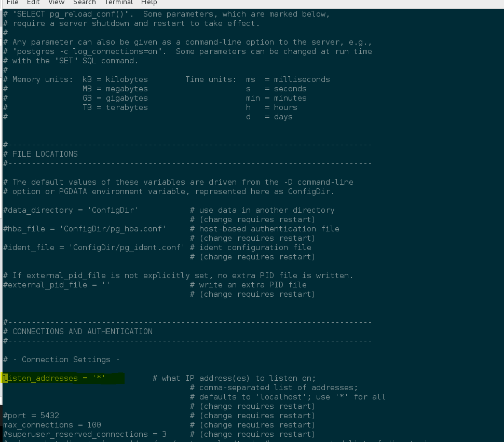Click '# ident configuration file' comment

click(x=251, y=247)
